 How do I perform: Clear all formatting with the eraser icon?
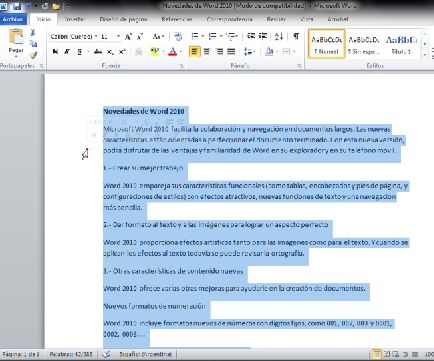coord(178,37)
